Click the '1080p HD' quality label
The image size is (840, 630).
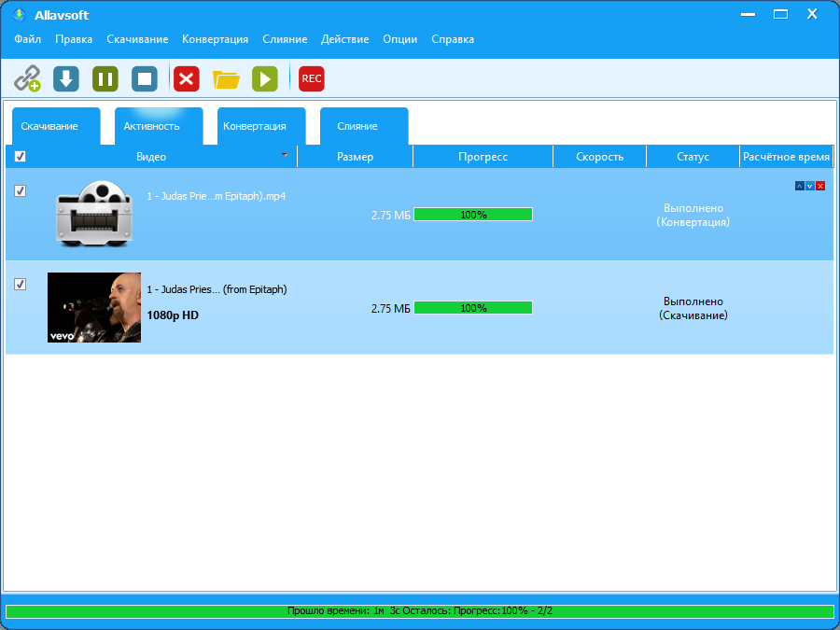pyautogui.click(x=173, y=315)
